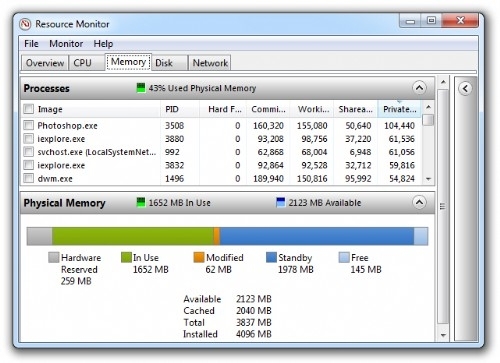Switch to the Disk tab
Viewport: 500px width, 363px height.
(x=170, y=63)
